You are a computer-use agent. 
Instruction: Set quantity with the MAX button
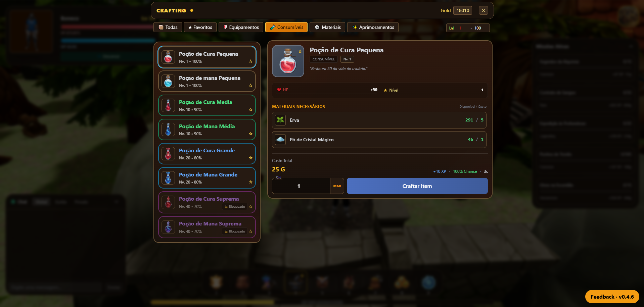click(x=337, y=186)
